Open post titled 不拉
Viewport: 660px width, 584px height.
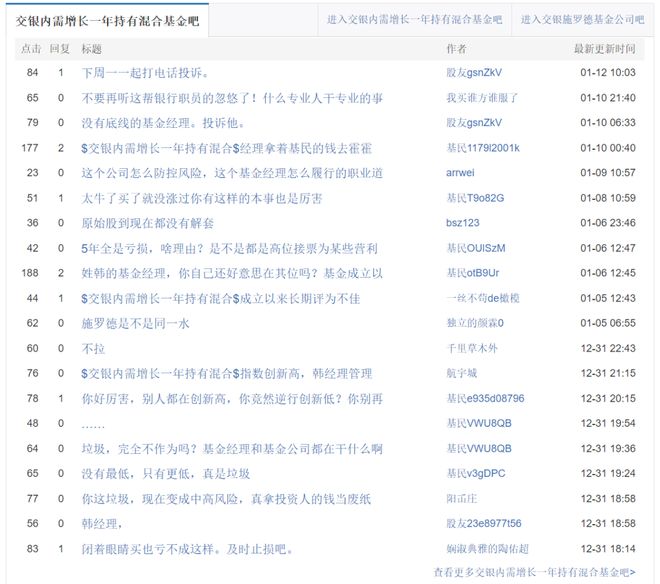93,349
